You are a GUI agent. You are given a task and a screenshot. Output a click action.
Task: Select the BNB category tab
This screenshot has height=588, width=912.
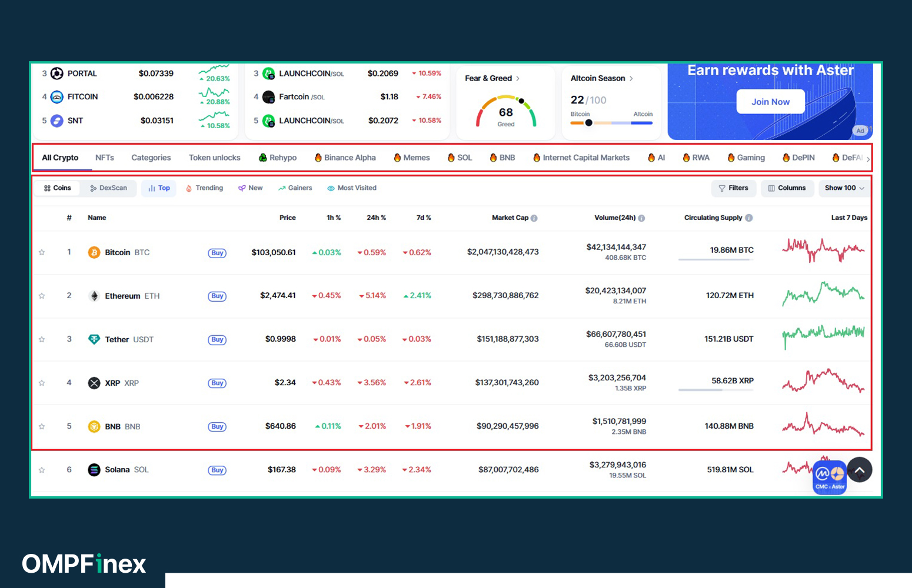coord(502,158)
